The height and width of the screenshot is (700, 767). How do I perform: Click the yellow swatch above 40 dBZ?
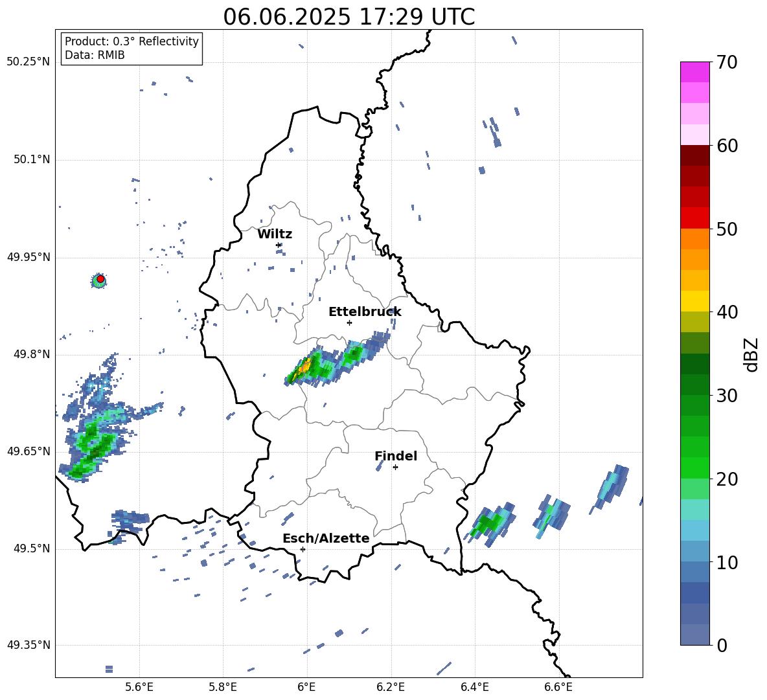point(694,301)
